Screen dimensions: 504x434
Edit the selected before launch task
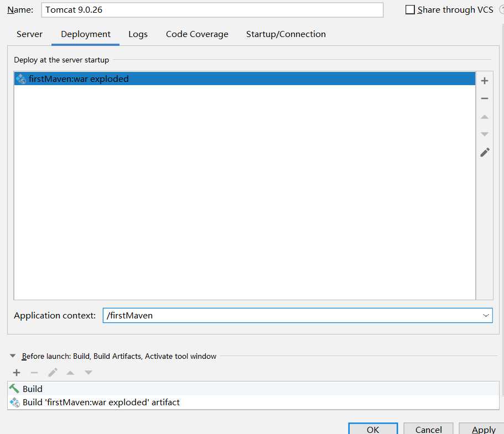pyautogui.click(x=53, y=372)
